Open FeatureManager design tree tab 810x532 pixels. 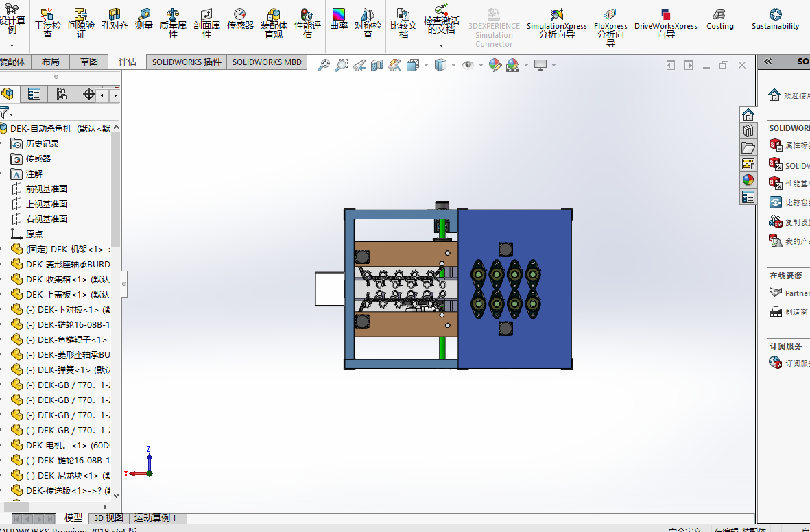[8, 94]
